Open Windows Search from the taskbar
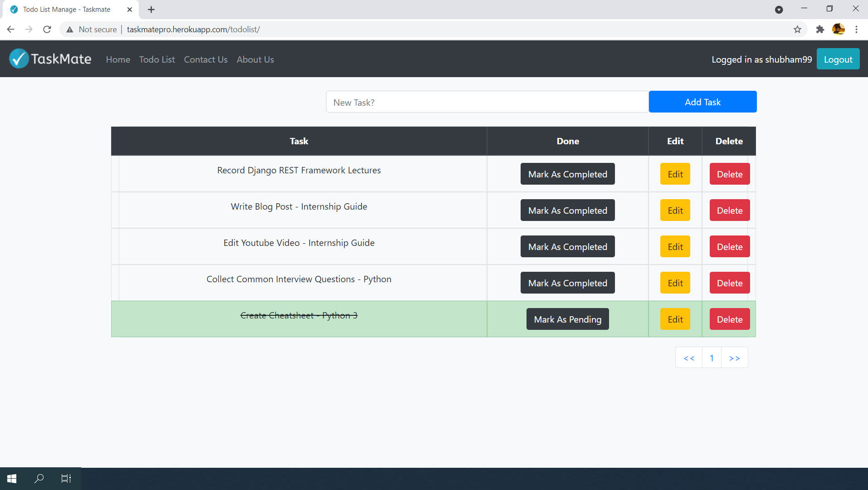 point(39,478)
